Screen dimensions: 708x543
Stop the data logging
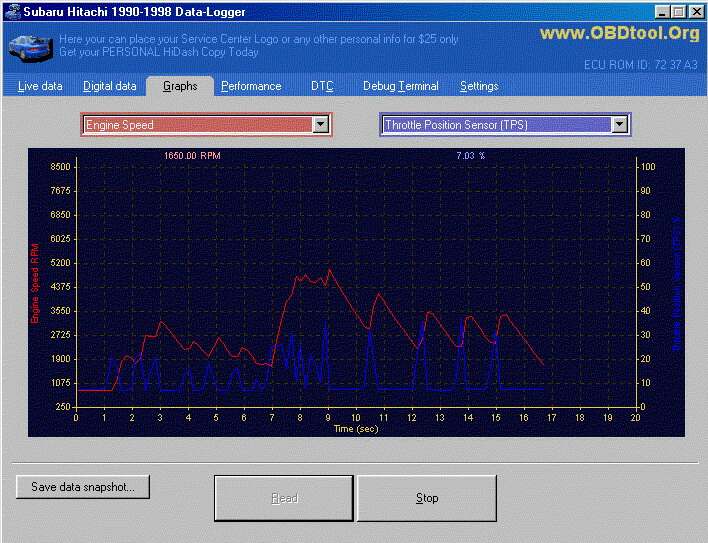coord(427,498)
